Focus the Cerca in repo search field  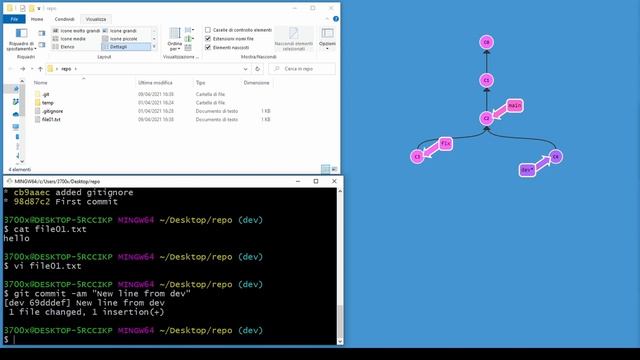pos(302,69)
